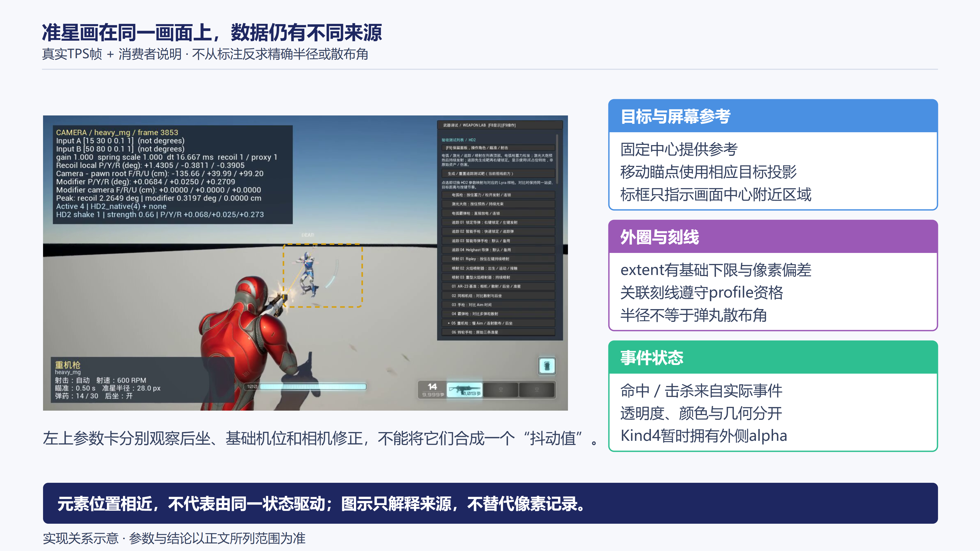
Task: Choose 追踪 02 智能手枪 entry
Action: point(498,231)
